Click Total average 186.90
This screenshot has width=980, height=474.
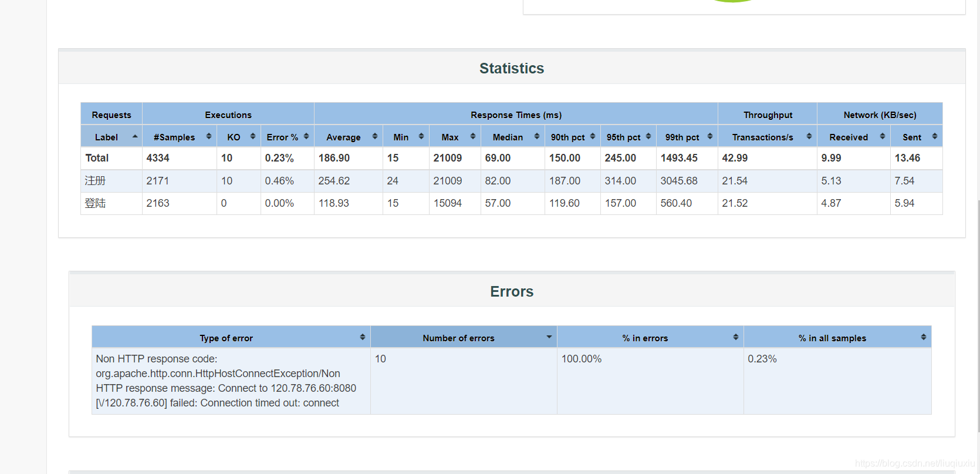click(x=334, y=158)
